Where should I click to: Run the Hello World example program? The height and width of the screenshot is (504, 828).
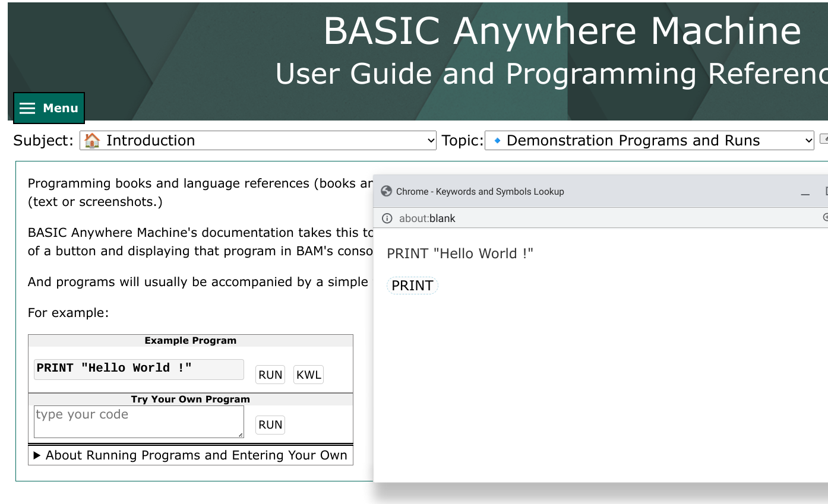pyautogui.click(x=270, y=375)
